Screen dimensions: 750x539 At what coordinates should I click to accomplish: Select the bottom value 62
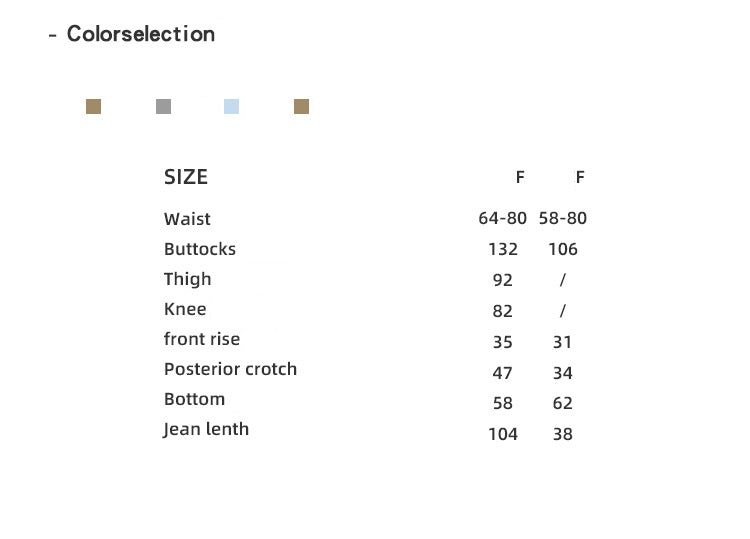point(562,403)
